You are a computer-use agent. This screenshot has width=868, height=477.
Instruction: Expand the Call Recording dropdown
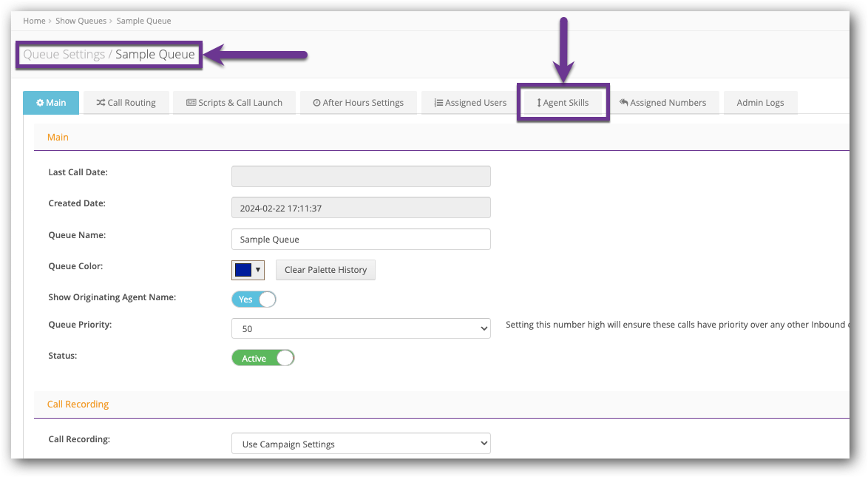pyautogui.click(x=361, y=444)
